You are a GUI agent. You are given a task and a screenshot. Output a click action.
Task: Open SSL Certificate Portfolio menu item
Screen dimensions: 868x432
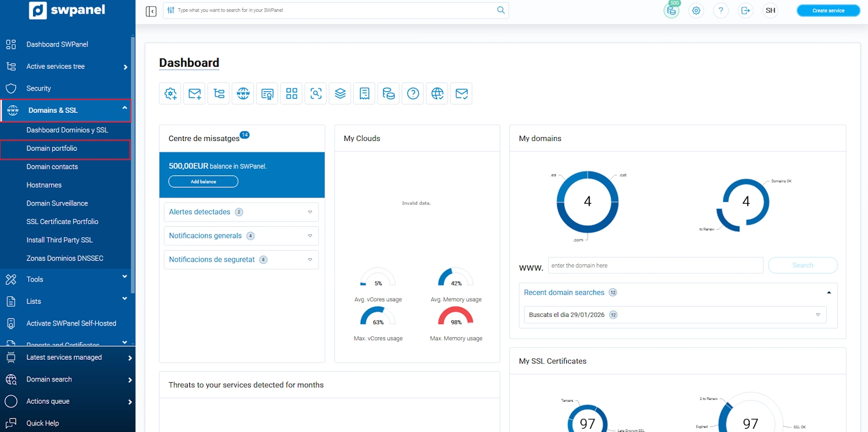(62, 222)
